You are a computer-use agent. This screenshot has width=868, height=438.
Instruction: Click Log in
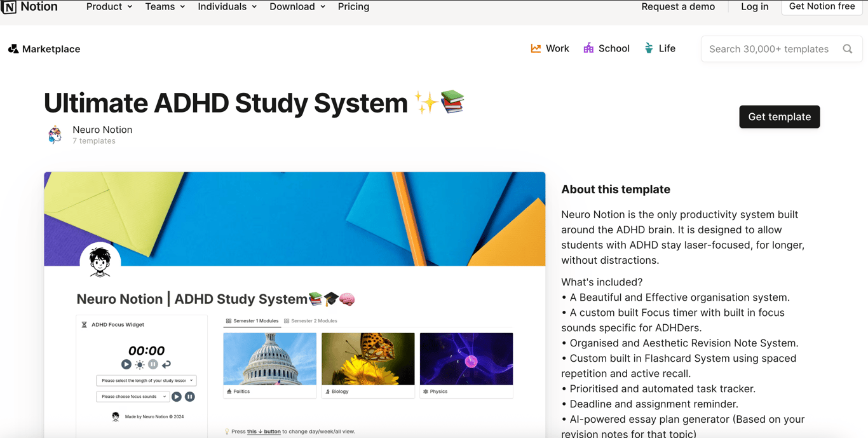coord(755,6)
